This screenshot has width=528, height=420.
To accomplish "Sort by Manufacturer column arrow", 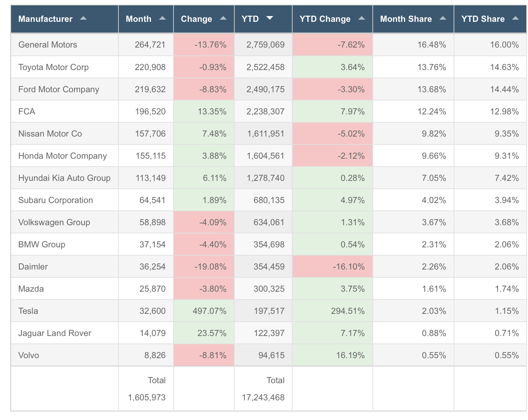I will click(x=83, y=18).
